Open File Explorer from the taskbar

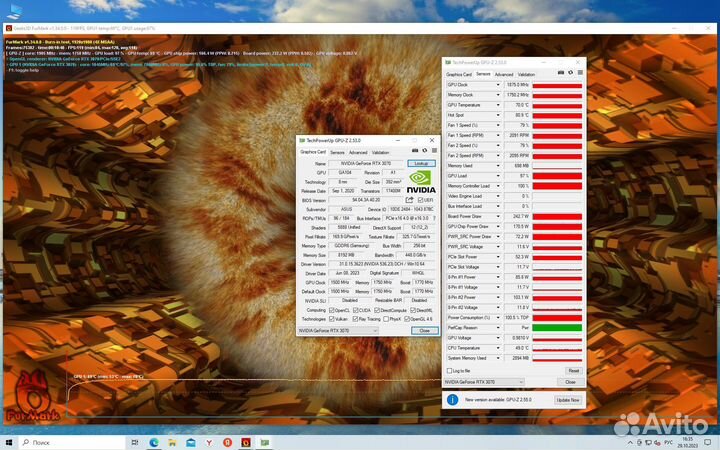pos(172,442)
